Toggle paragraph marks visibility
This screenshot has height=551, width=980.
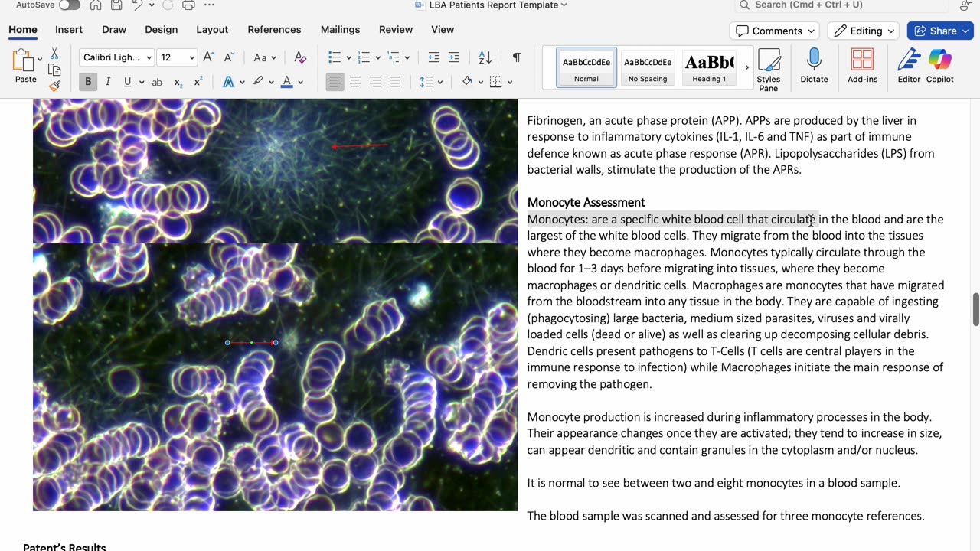point(517,57)
